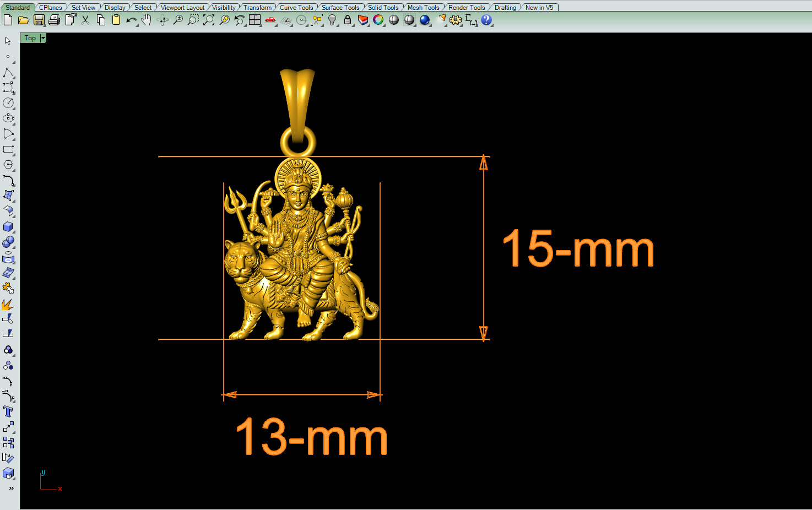This screenshot has height=510, width=812.
Task: Toggle four-viewport layout icon
Action: point(255,20)
